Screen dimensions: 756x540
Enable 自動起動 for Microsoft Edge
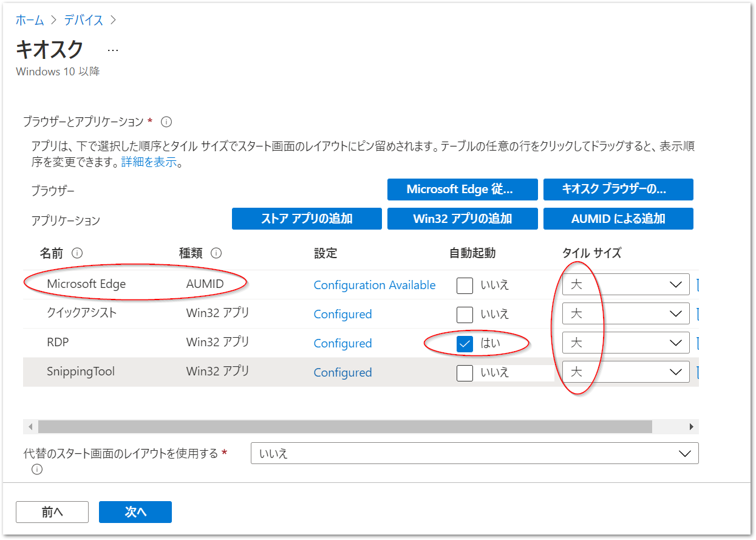coord(465,284)
